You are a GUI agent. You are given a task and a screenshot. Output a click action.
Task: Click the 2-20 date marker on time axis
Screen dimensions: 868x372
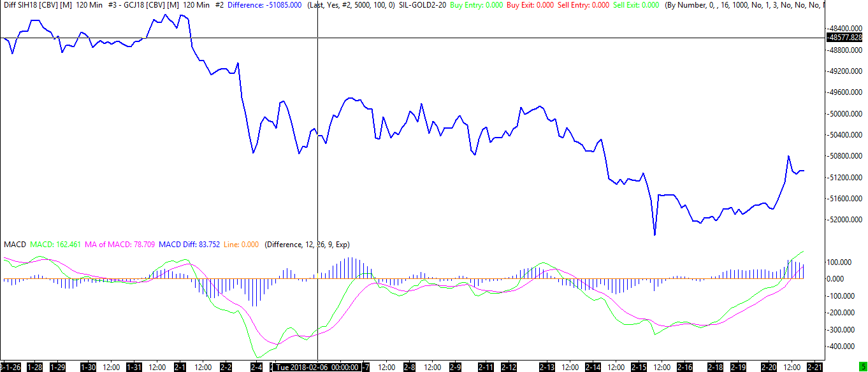pos(769,368)
